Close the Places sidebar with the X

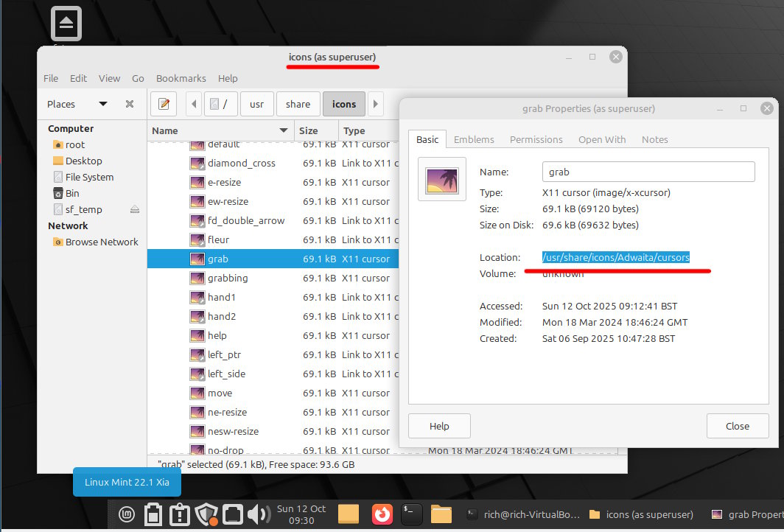(130, 104)
